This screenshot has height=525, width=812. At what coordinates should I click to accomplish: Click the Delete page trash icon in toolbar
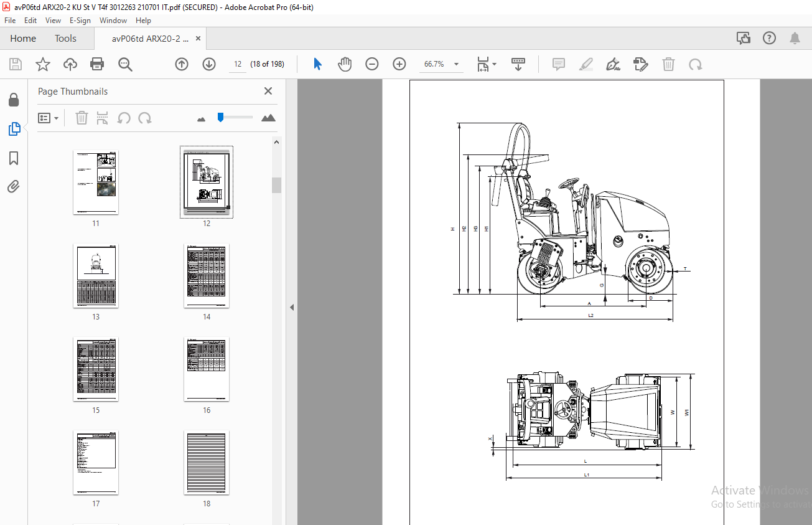(x=668, y=64)
